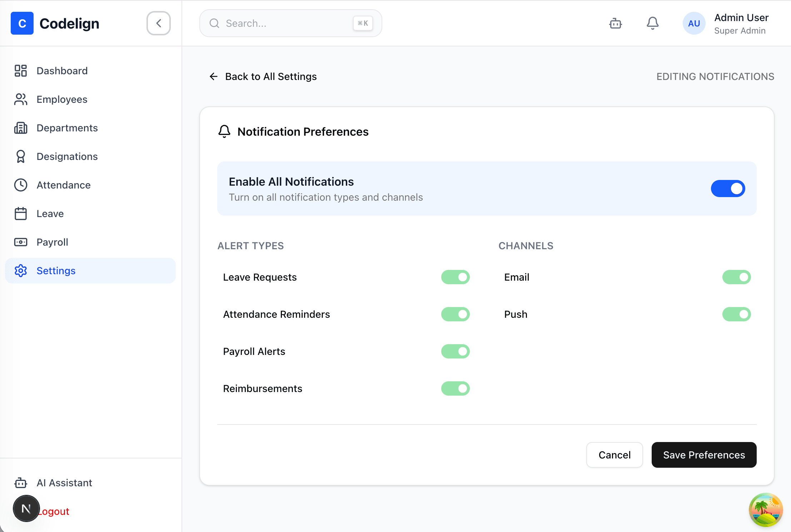Screen dimensions: 791x532
Task: Collapse the sidebar with chevron button
Action: click(x=159, y=23)
